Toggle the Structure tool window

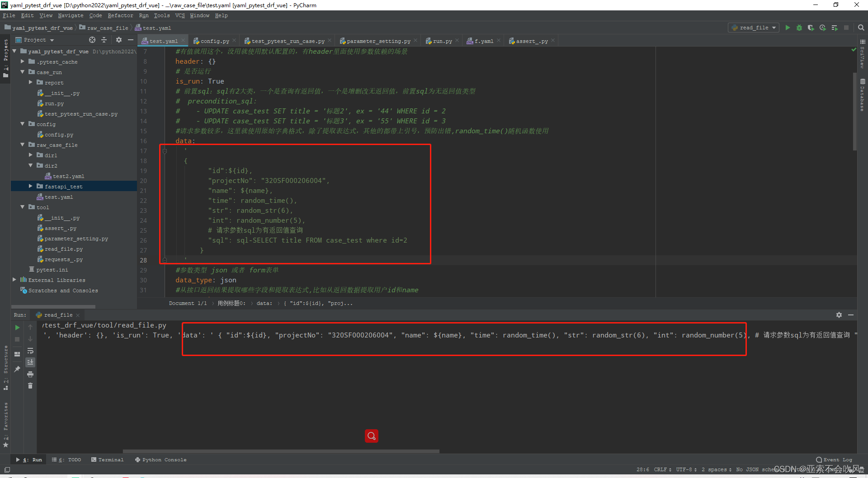(5, 367)
